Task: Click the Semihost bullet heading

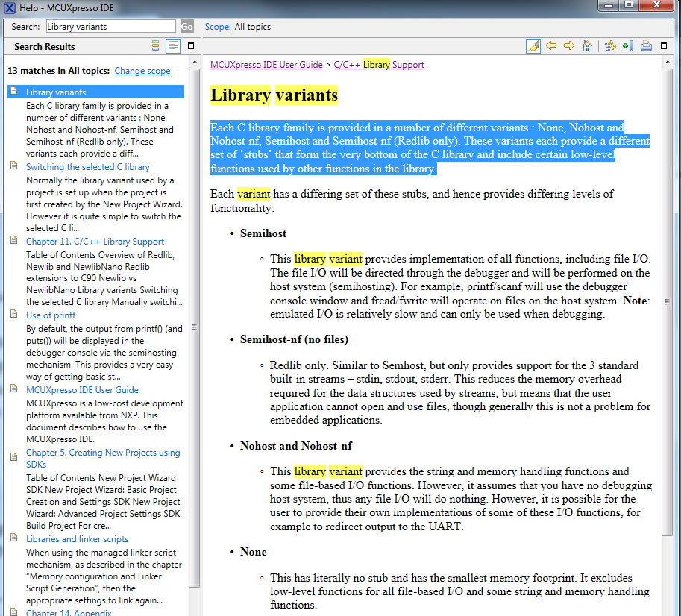Action: click(263, 233)
